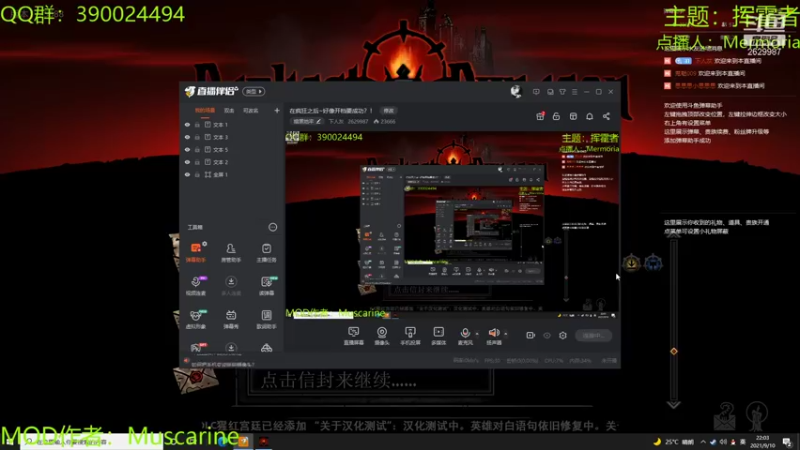800x450 pixels.
Task: Click the 点击信封来继续 prompt in game
Action: click(339, 381)
